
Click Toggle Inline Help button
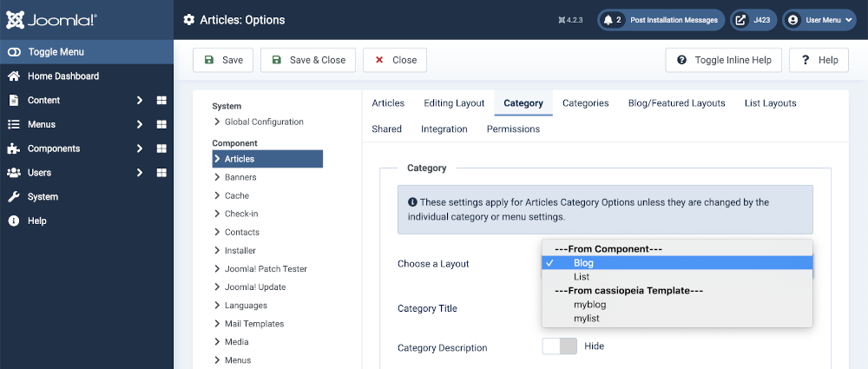pos(724,60)
